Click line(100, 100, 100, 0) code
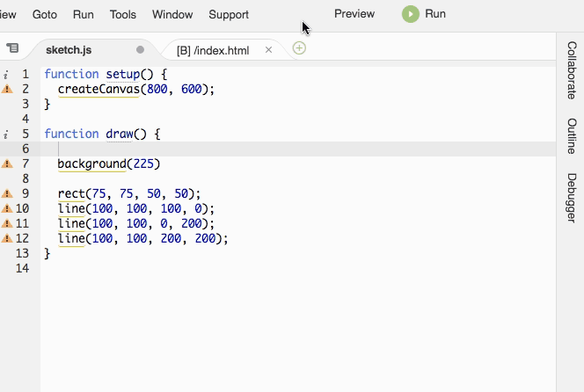The height and width of the screenshot is (392, 584). click(136, 208)
